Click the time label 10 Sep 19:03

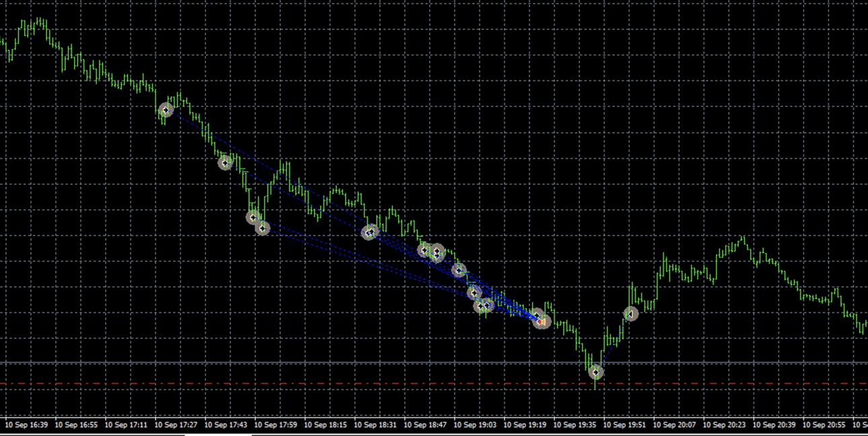tap(475, 425)
